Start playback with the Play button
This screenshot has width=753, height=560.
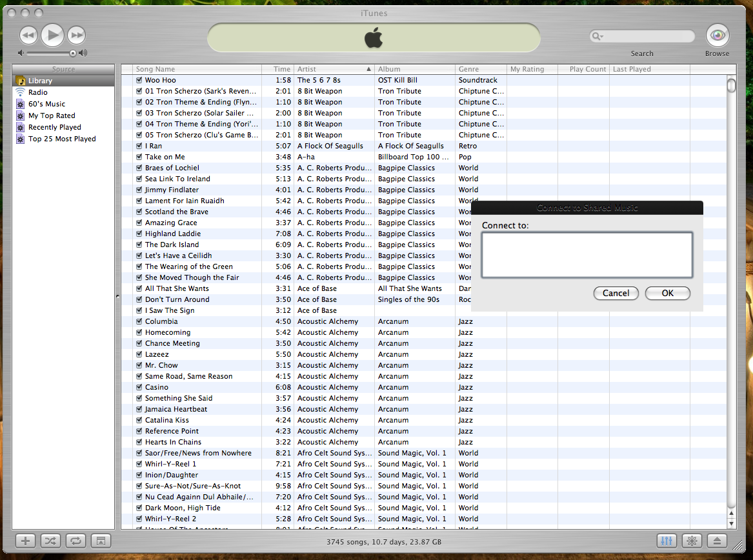click(52, 35)
